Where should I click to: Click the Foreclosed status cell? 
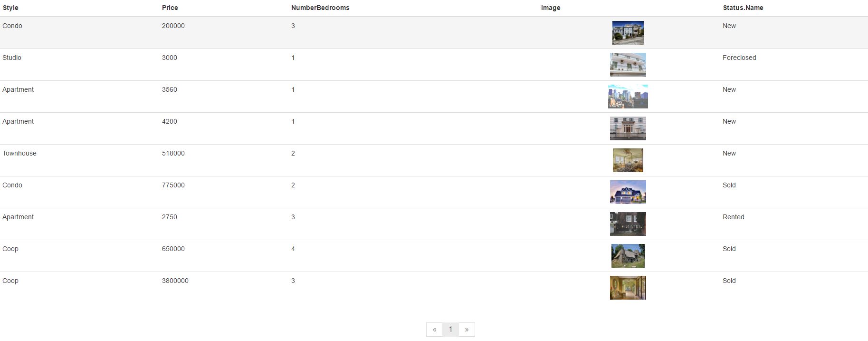click(739, 58)
